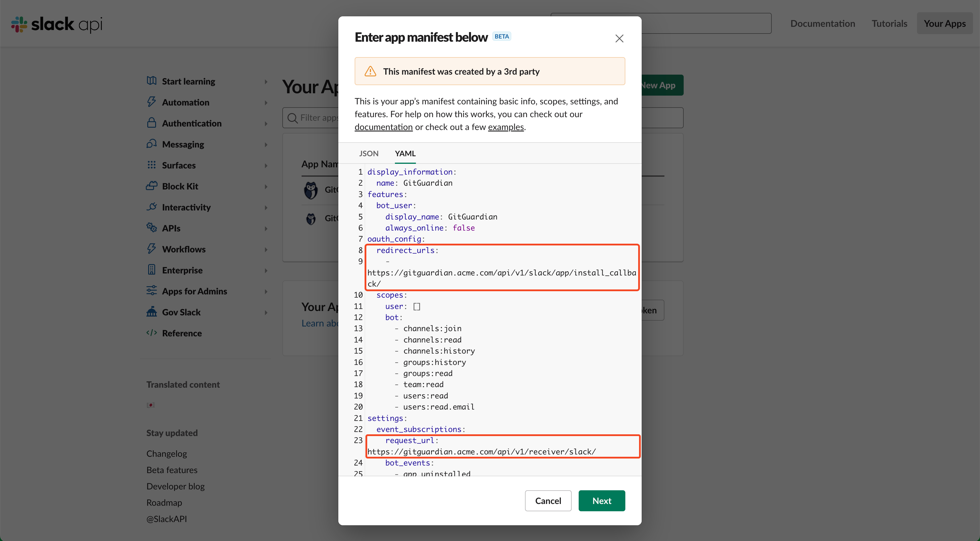
Task: Open the Roadmap link
Action: [164, 503]
